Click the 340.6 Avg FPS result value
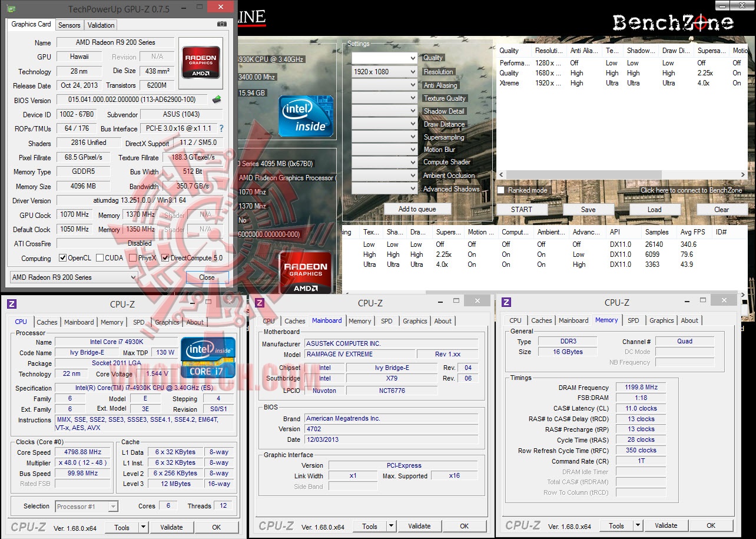The image size is (756, 539). point(688,244)
